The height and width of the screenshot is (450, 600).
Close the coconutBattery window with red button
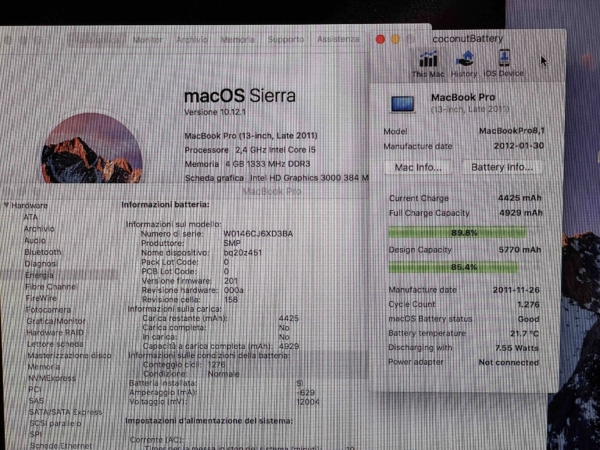pyautogui.click(x=380, y=39)
